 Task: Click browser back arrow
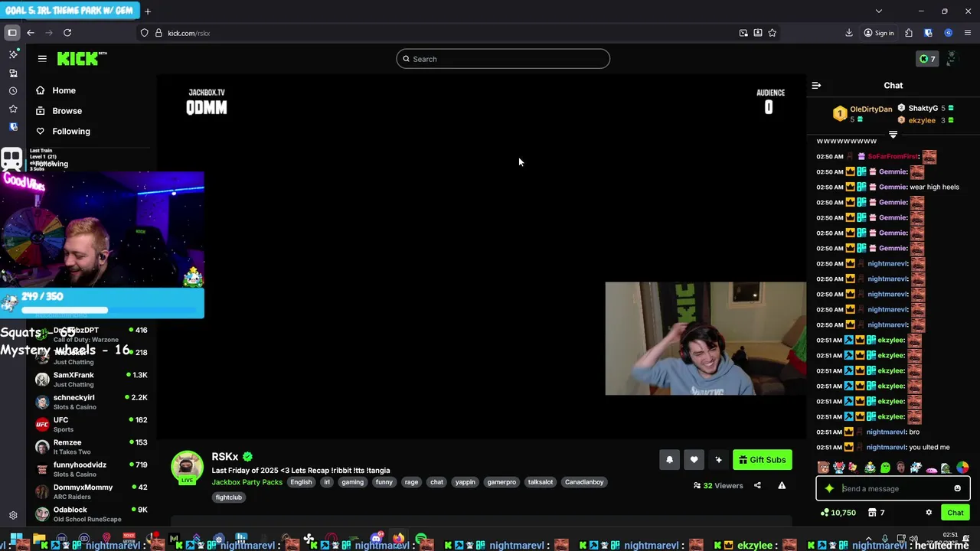pyautogui.click(x=31, y=33)
